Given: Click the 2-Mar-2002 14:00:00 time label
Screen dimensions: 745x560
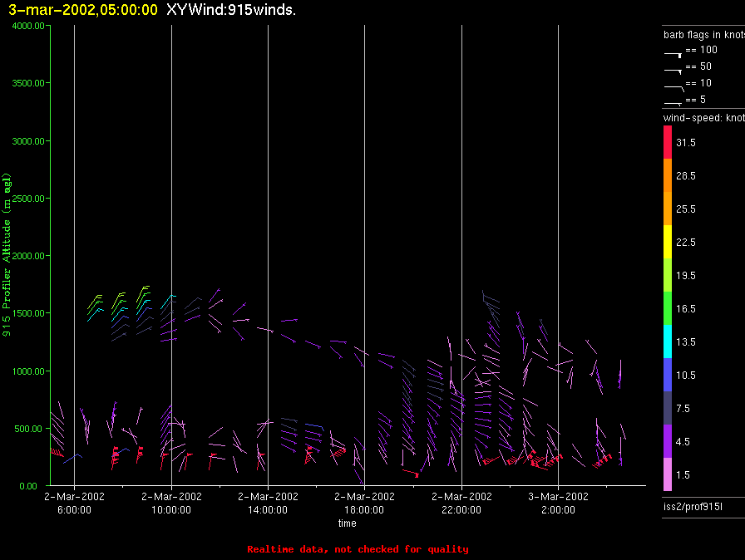Looking at the screenshot, I should 268,503.
